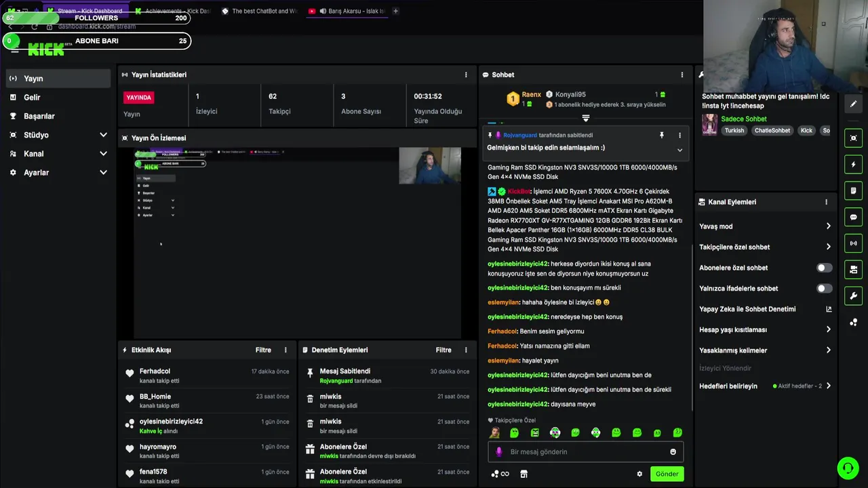Image resolution: width=868 pixels, height=488 pixels.
Task: Select Yayın in left sidebar
Action: [x=57, y=79]
